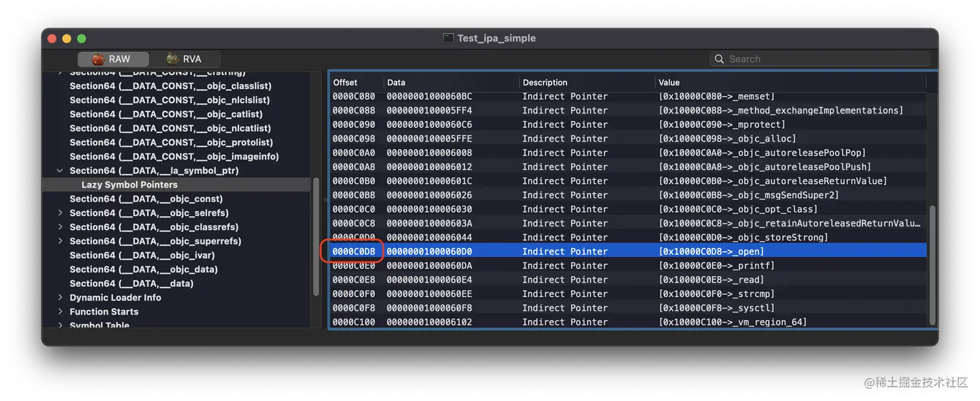The height and width of the screenshot is (401, 980).
Task: Click data value 00000001000060D0
Action: click(429, 252)
